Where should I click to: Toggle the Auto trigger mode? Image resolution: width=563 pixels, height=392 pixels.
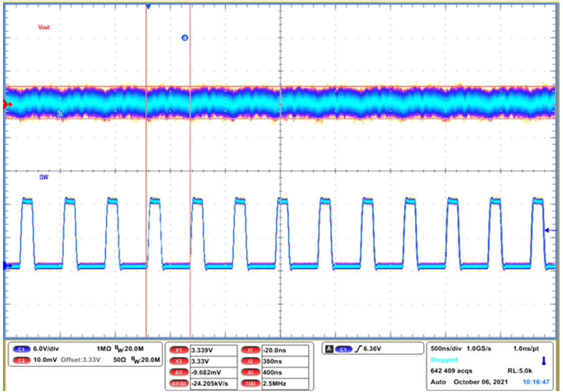438,382
